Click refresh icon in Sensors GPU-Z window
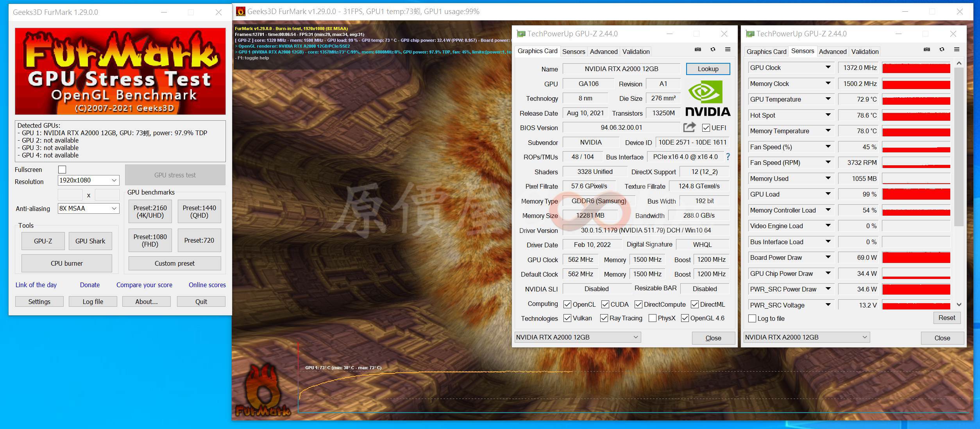The image size is (980, 429). click(x=942, y=50)
